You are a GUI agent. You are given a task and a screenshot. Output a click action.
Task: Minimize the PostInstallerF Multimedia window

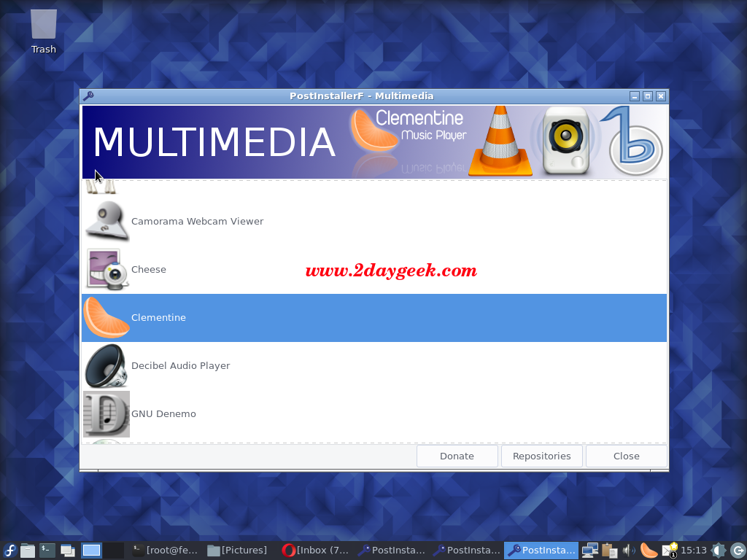[x=635, y=96]
